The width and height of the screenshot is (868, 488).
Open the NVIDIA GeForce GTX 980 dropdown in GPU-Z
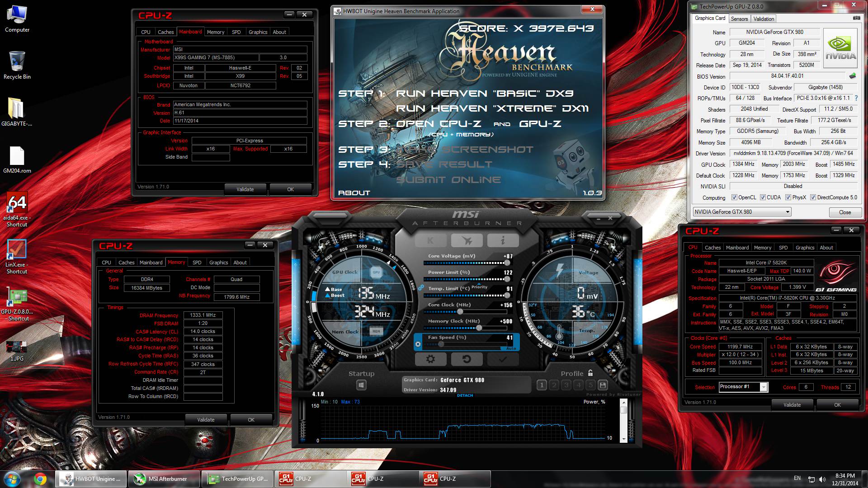click(x=742, y=212)
